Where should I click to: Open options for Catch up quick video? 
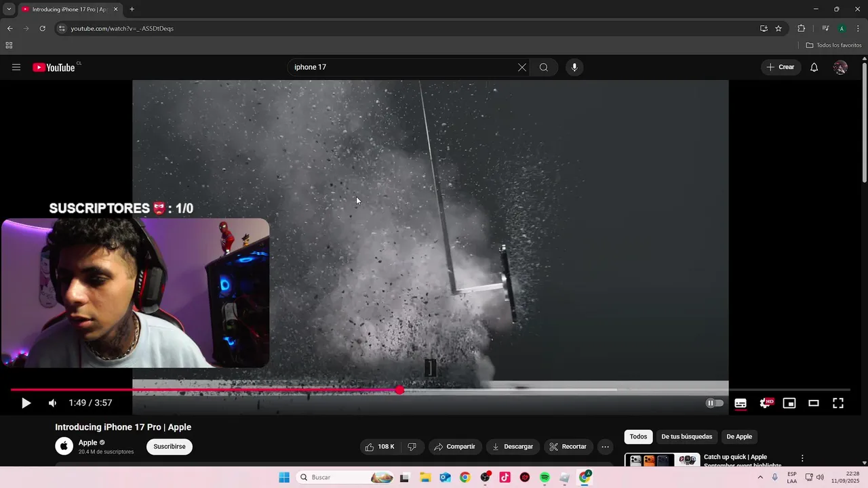point(802,459)
